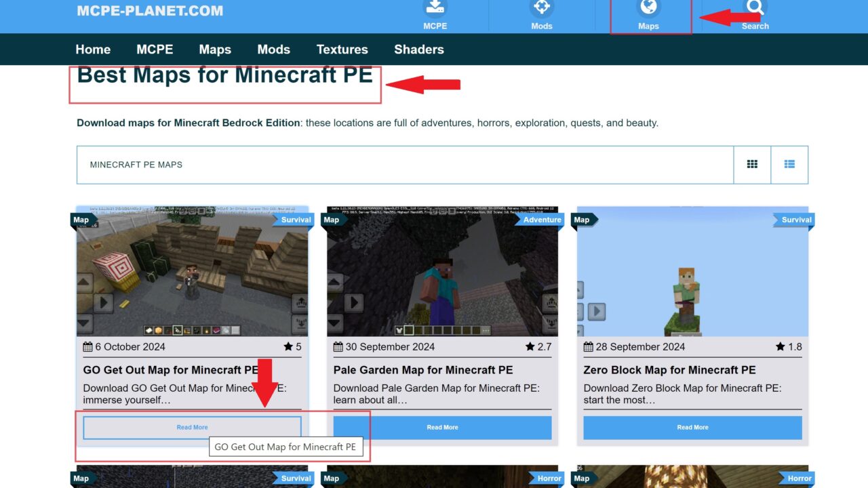Click the 6 October 2024 date
The width and height of the screenshot is (868, 488).
click(x=130, y=347)
